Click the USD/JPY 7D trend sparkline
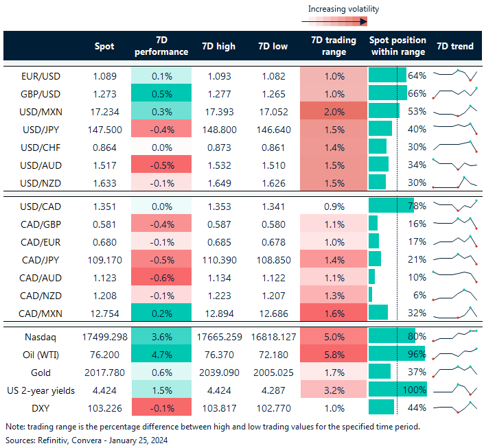 (x=454, y=128)
